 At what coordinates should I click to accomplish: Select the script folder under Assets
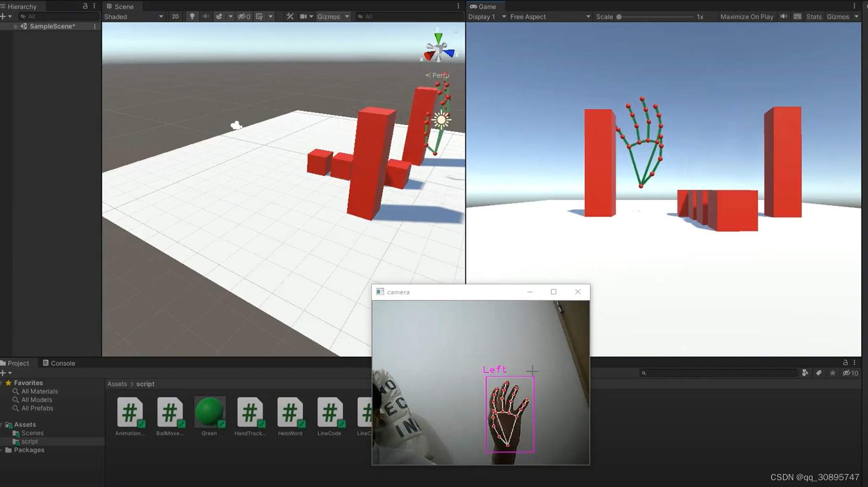tap(29, 441)
